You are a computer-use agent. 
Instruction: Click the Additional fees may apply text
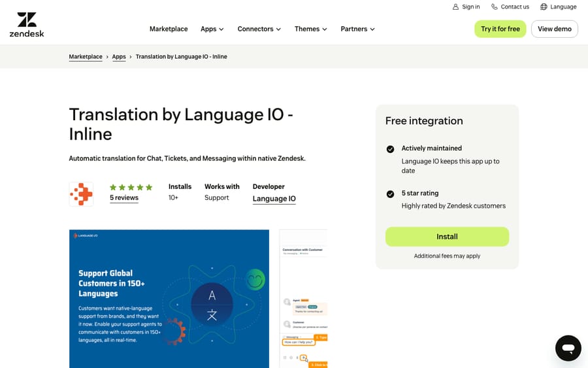coord(447,256)
